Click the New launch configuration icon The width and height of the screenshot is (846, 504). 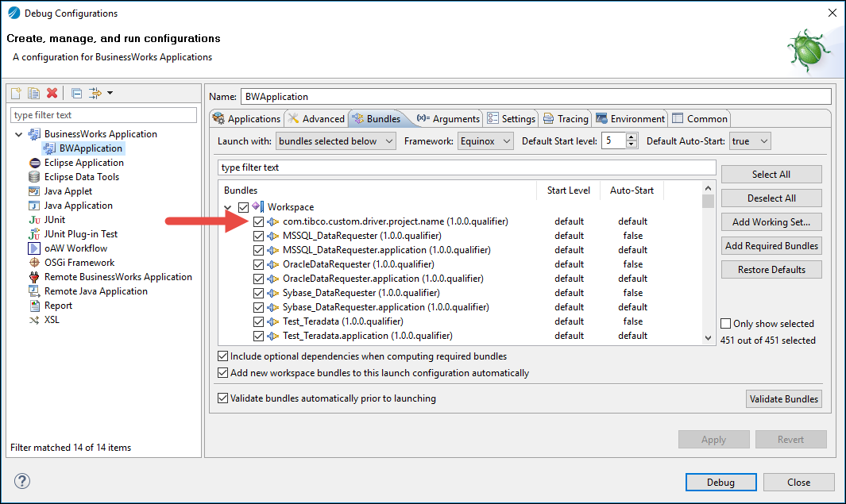pos(16,93)
